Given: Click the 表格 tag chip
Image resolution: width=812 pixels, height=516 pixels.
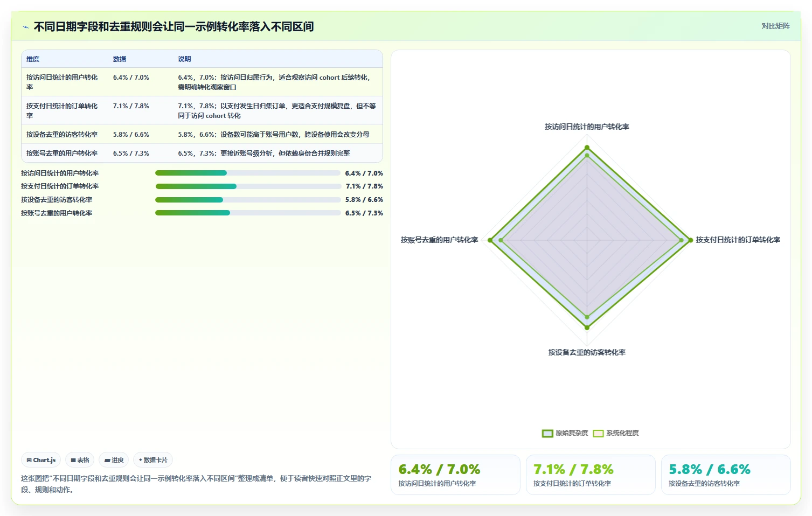Looking at the screenshot, I should (x=80, y=460).
